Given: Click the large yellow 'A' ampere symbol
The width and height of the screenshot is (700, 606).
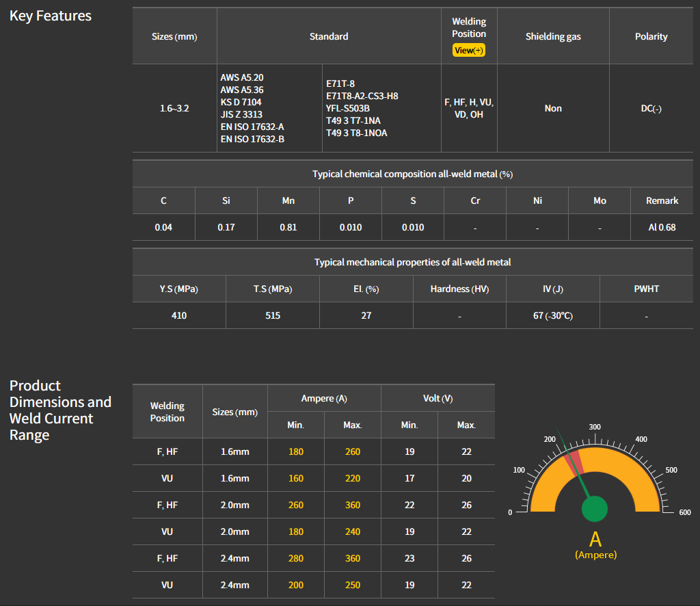Looking at the screenshot, I should pos(595,538).
